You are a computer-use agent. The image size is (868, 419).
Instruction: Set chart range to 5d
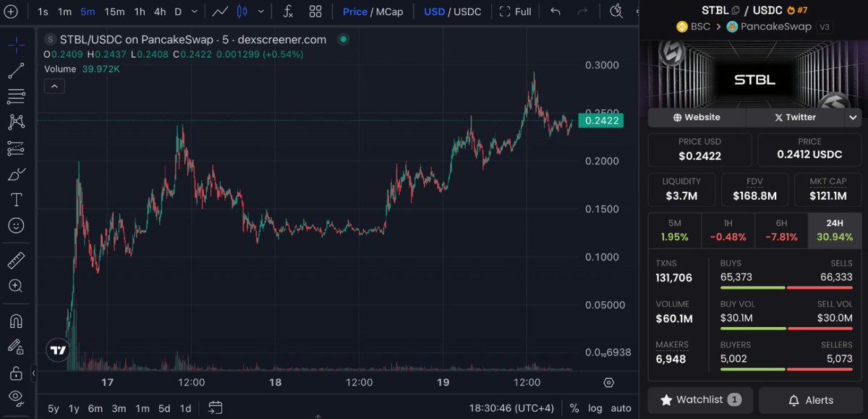pyautogui.click(x=164, y=408)
